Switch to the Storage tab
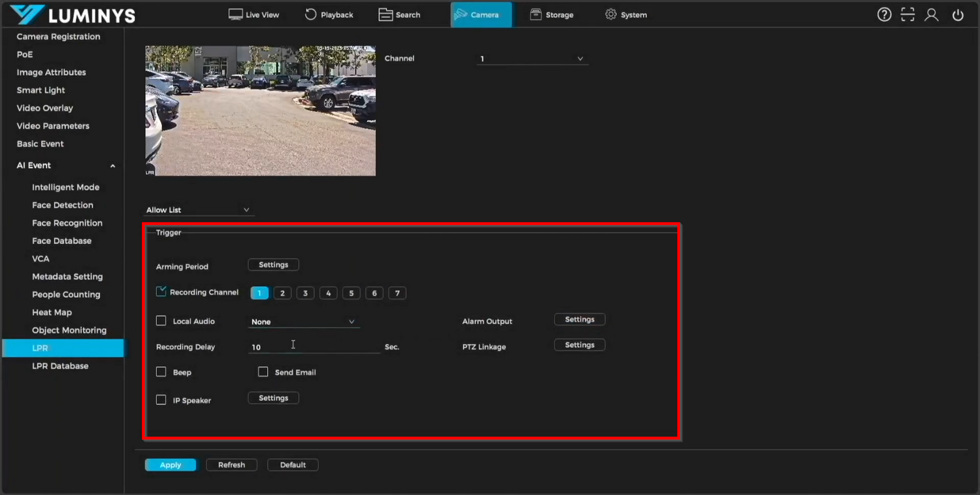Image resolution: width=980 pixels, height=495 pixels. coord(552,14)
